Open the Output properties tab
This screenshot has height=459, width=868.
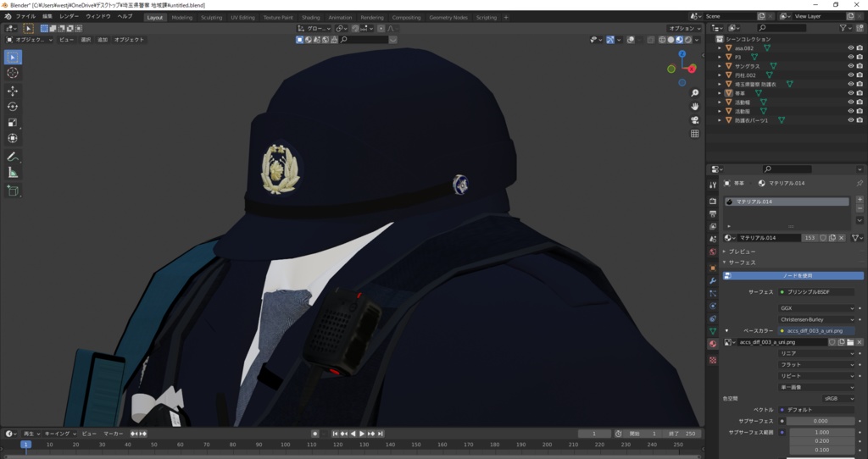click(713, 213)
